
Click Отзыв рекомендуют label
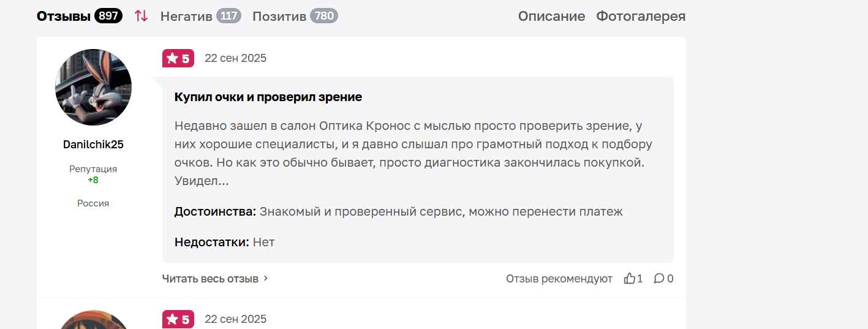559,279
